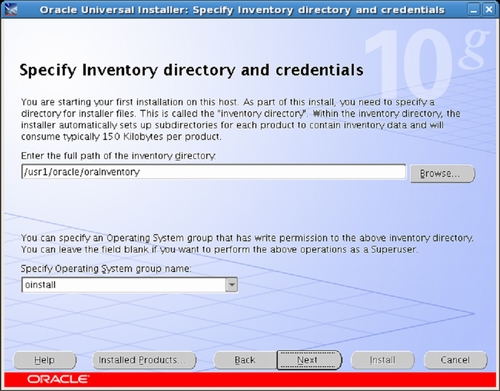Click the paragraph line starting 'You are starting your first'

[228, 102]
